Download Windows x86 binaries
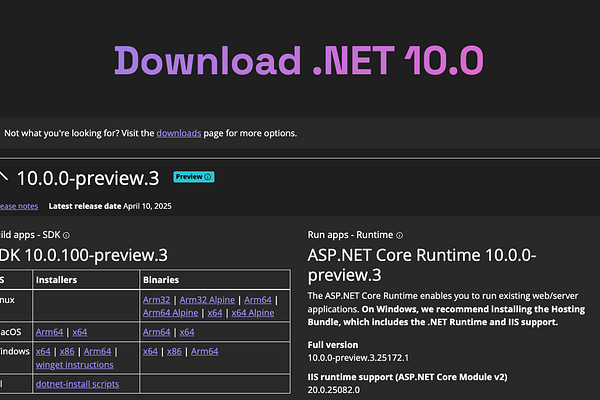 pos(174,351)
